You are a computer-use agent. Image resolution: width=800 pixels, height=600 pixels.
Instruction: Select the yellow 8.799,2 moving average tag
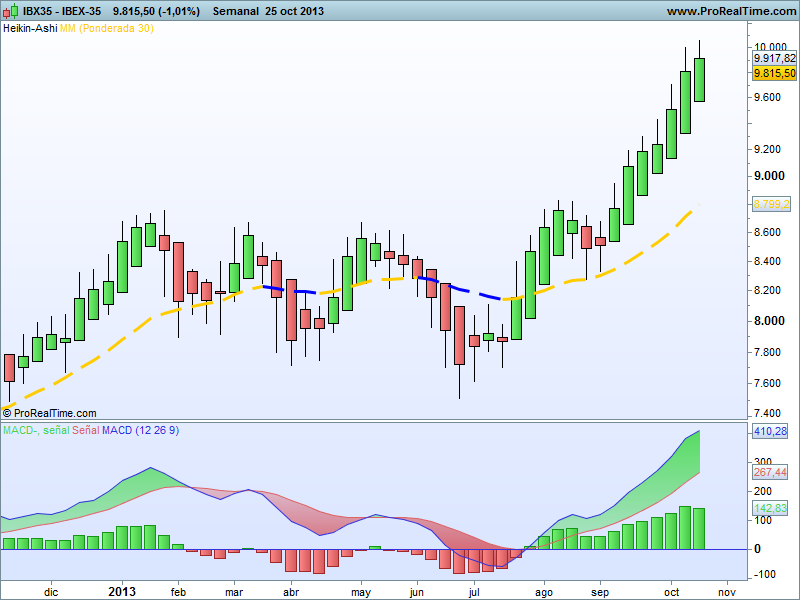click(x=772, y=203)
